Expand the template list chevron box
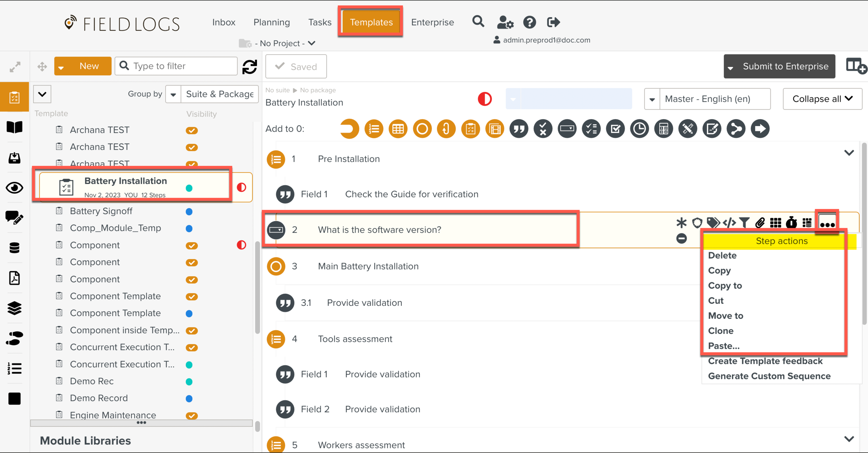Screen dimensions: 868x453 point(42,94)
